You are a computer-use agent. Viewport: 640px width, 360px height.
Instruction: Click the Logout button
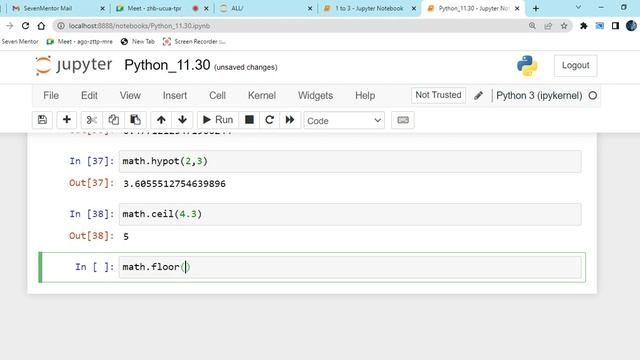pos(576,65)
